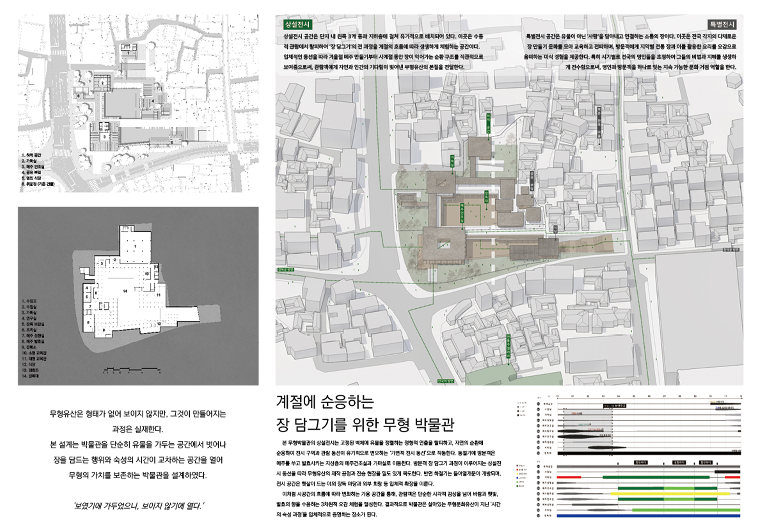Click the italic quote '보였기에 가두었으니, 보이지 않기에 열다.'
Viewport: 762px width, 532px height.
pos(138,506)
